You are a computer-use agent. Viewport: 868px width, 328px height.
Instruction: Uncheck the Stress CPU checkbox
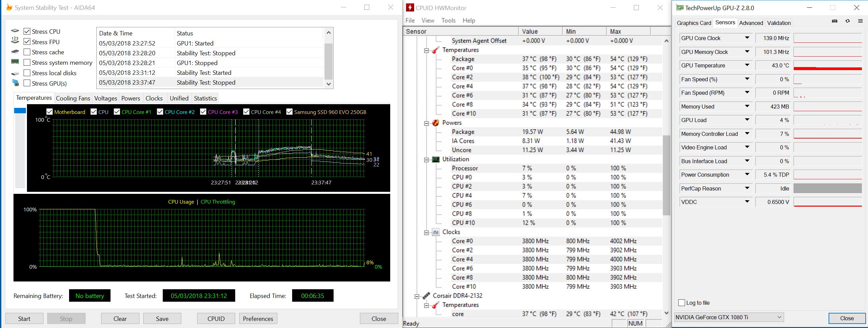click(x=27, y=31)
